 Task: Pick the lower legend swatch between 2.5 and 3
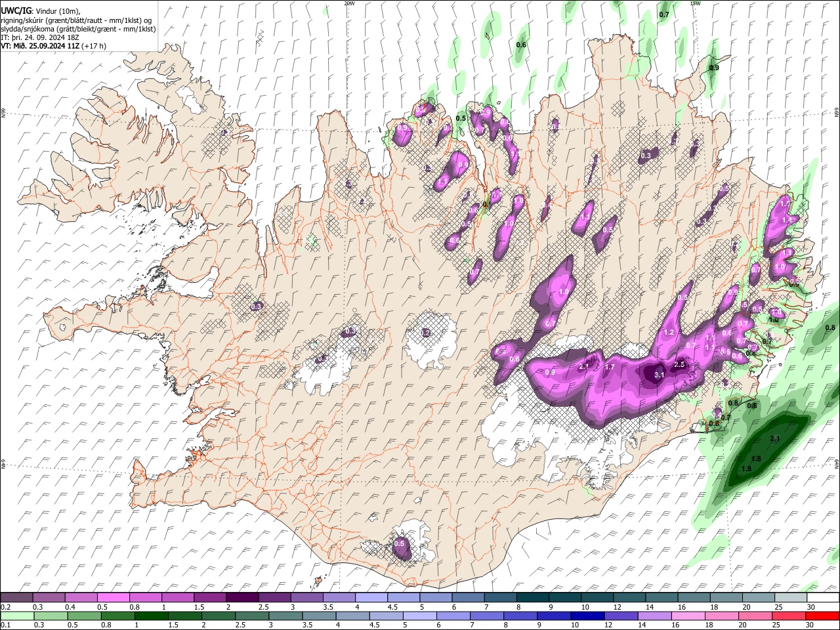point(252,616)
